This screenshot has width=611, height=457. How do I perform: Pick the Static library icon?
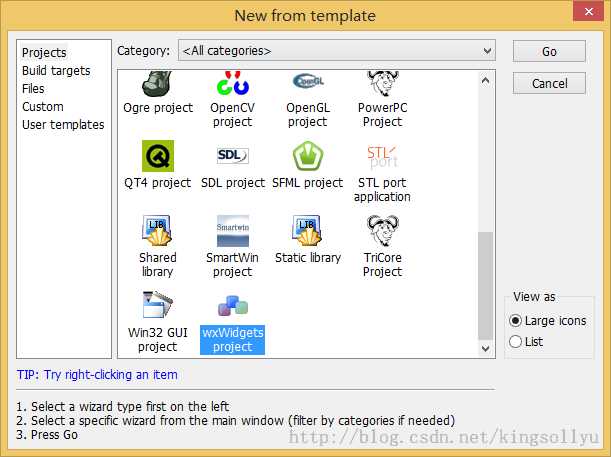tap(307, 231)
